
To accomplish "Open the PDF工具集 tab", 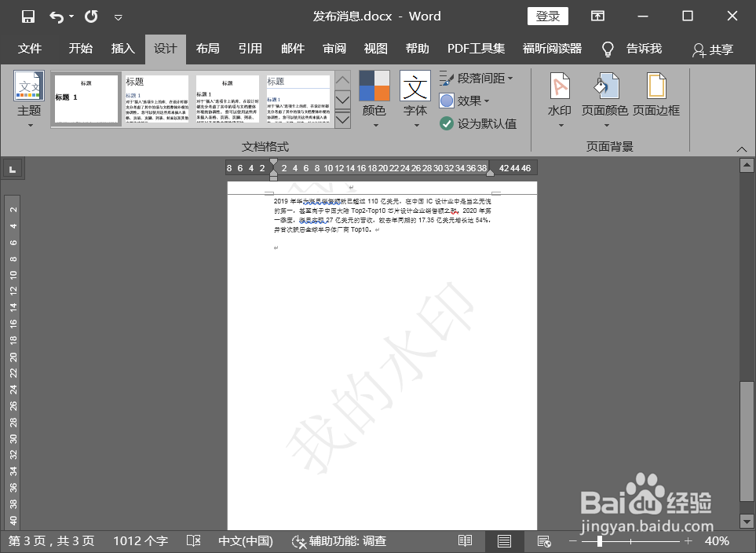I will tap(476, 49).
